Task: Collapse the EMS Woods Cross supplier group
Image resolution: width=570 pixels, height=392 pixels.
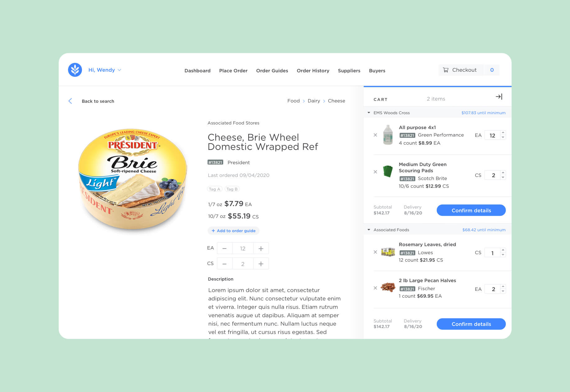Action: [x=369, y=113]
